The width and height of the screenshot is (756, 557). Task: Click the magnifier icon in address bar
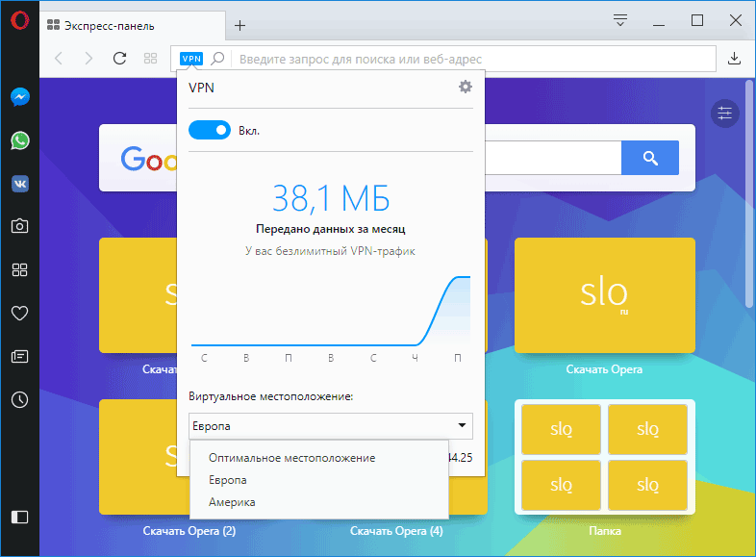coord(218,59)
